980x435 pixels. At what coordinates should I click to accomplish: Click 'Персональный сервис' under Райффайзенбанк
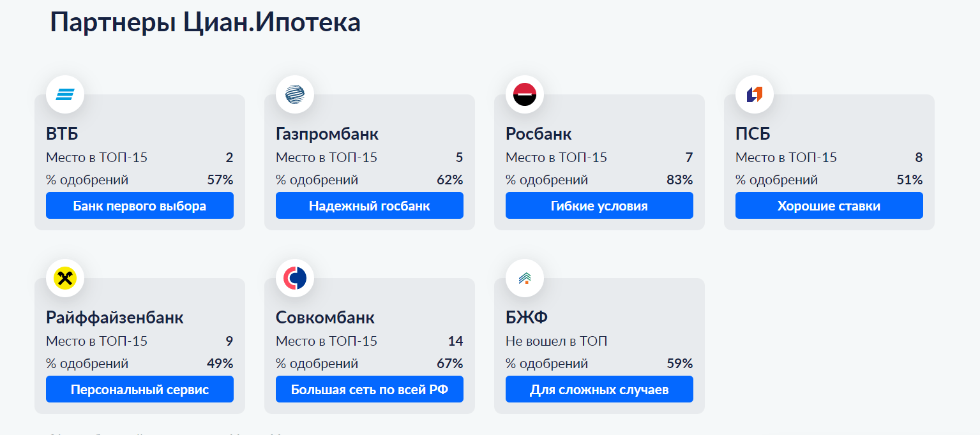(x=139, y=389)
